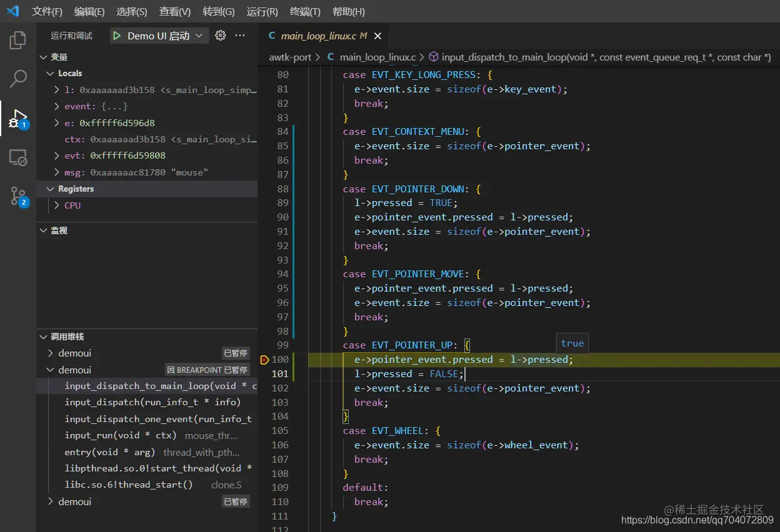Open the Demo UI 启动 configuration dropdown
Viewport: 780px width, 532px height.
199,36
